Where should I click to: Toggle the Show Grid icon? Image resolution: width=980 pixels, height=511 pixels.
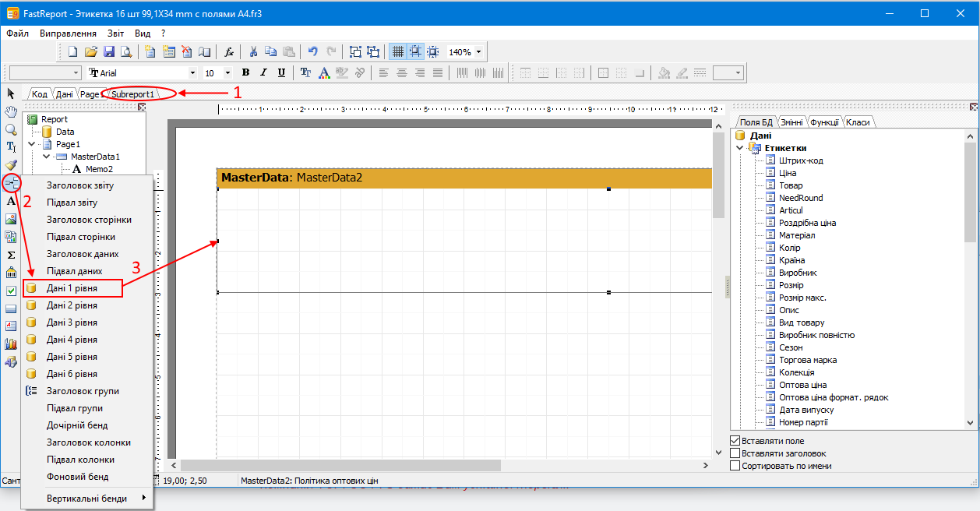point(397,52)
